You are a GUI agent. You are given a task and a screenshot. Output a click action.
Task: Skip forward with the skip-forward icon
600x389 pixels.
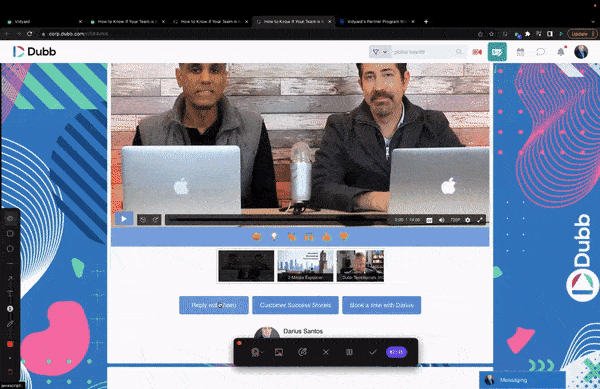pos(155,220)
